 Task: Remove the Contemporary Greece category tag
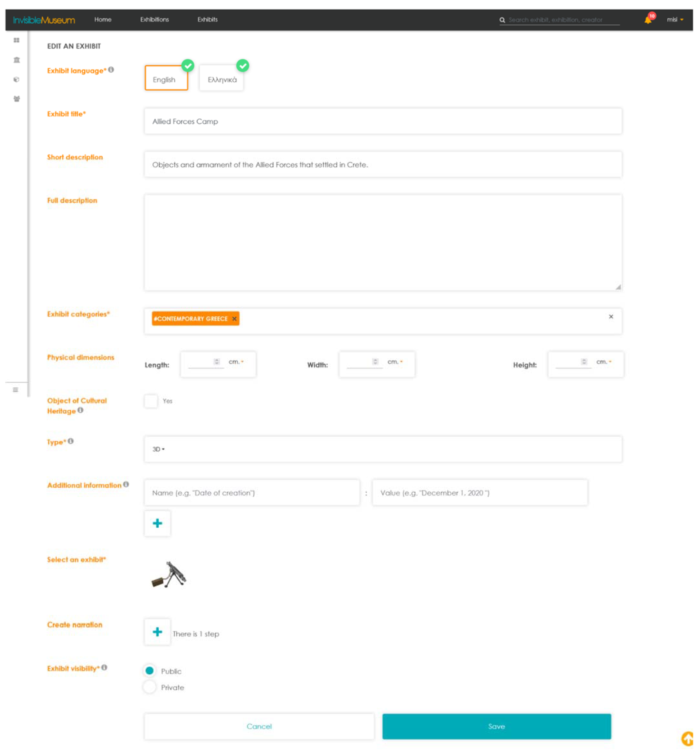click(234, 319)
